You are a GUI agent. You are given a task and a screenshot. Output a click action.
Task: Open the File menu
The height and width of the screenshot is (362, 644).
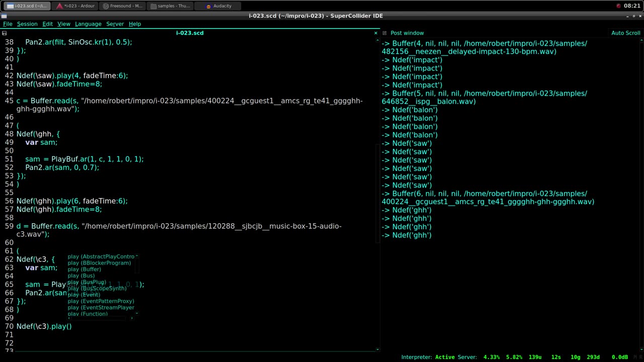(x=8, y=24)
